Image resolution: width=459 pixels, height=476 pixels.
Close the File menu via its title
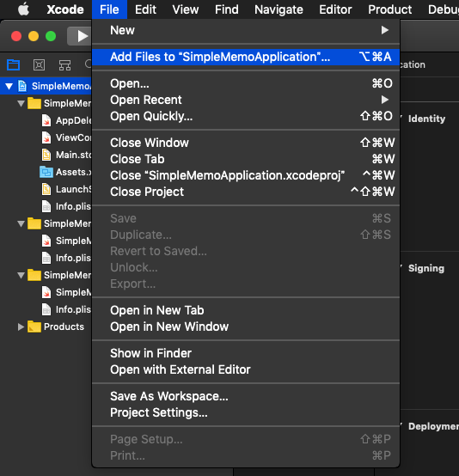tap(109, 9)
